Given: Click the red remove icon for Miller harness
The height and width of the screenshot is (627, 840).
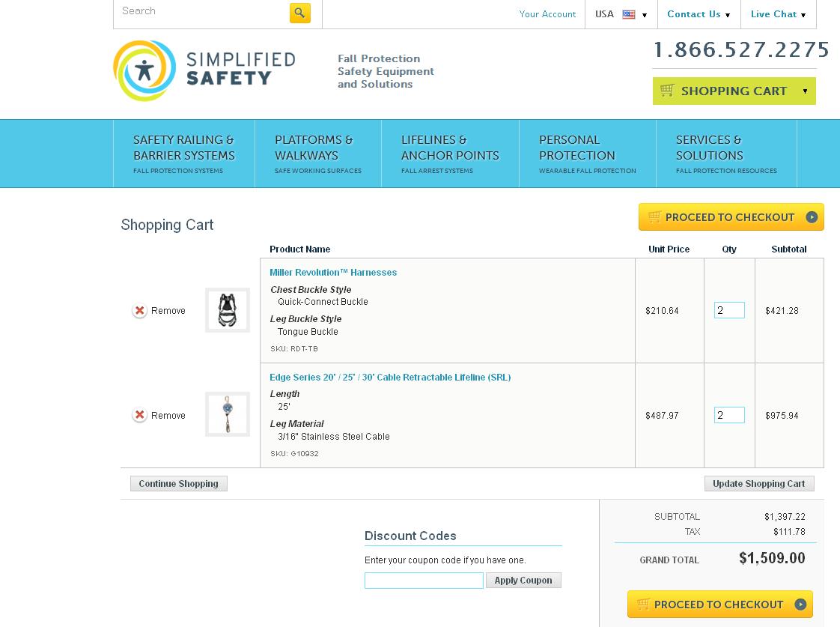Looking at the screenshot, I should pyautogui.click(x=140, y=311).
